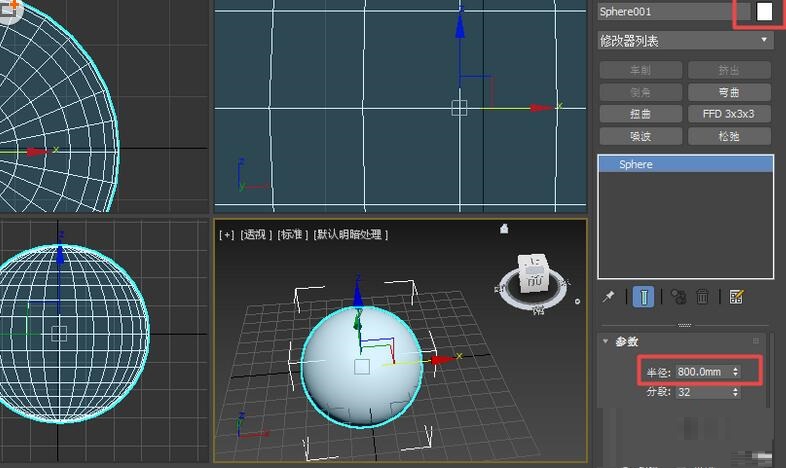Click the 半径 spinner arrows
Viewport: 786px width, 468px height.
737,372
